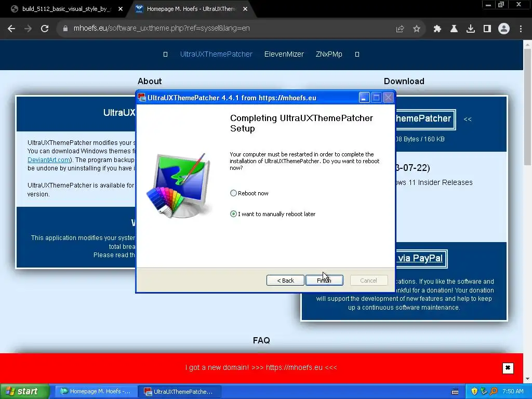This screenshot has width=532, height=399.
Task: Switch to UltraUXThemePatcher taskbar item
Action: click(x=180, y=392)
